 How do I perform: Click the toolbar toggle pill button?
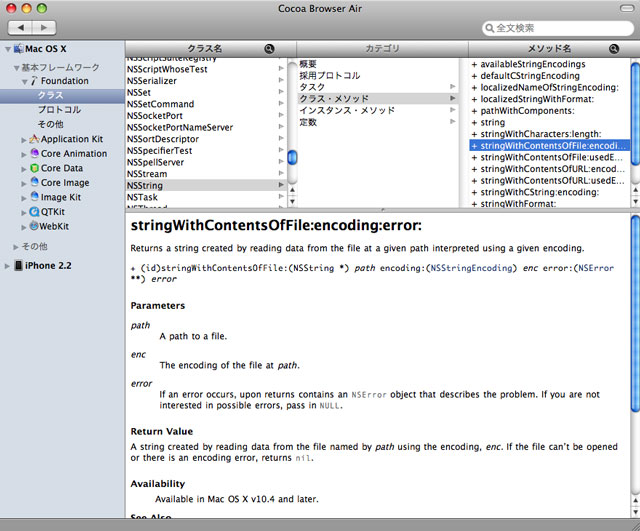(x=627, y=8)
